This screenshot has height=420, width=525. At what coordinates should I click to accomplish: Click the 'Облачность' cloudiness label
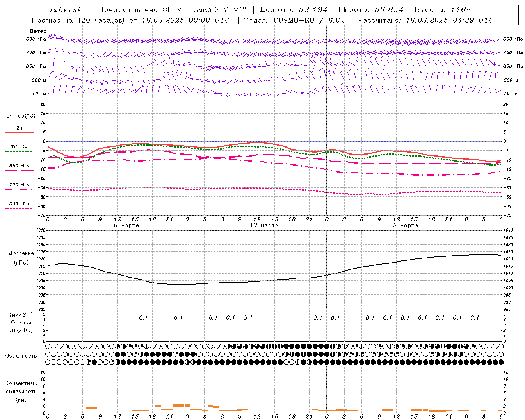click(x=21, y=356)
